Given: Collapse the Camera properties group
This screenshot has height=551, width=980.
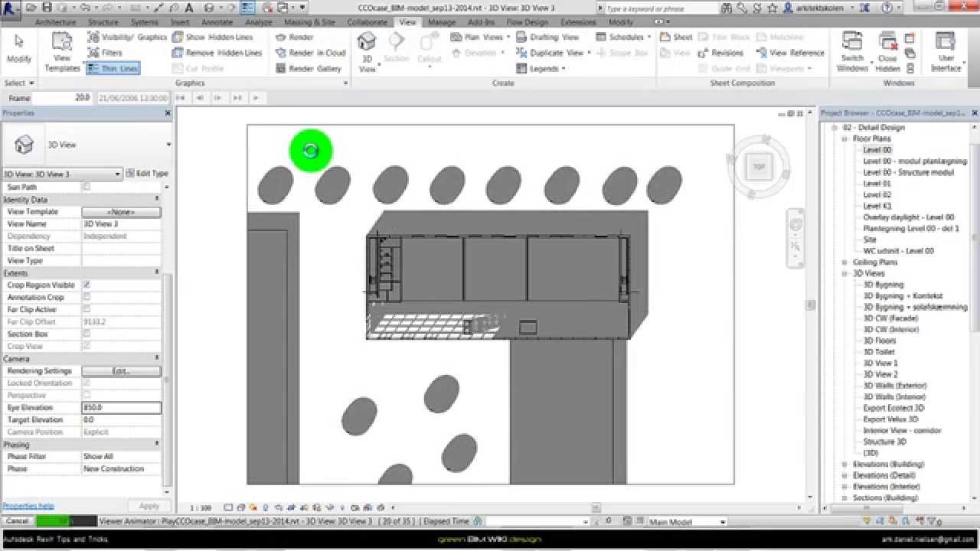Looking at the screenshot, I should coord(158,358).
